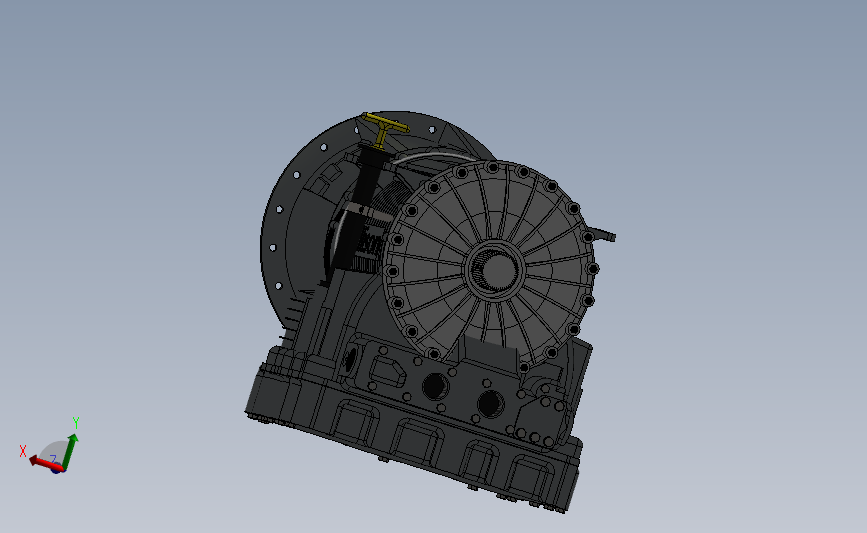Click the blue Z axis on the orientation triad
Image resolution: width=867 pixels, height=533 pixels.
pos(56,469)
